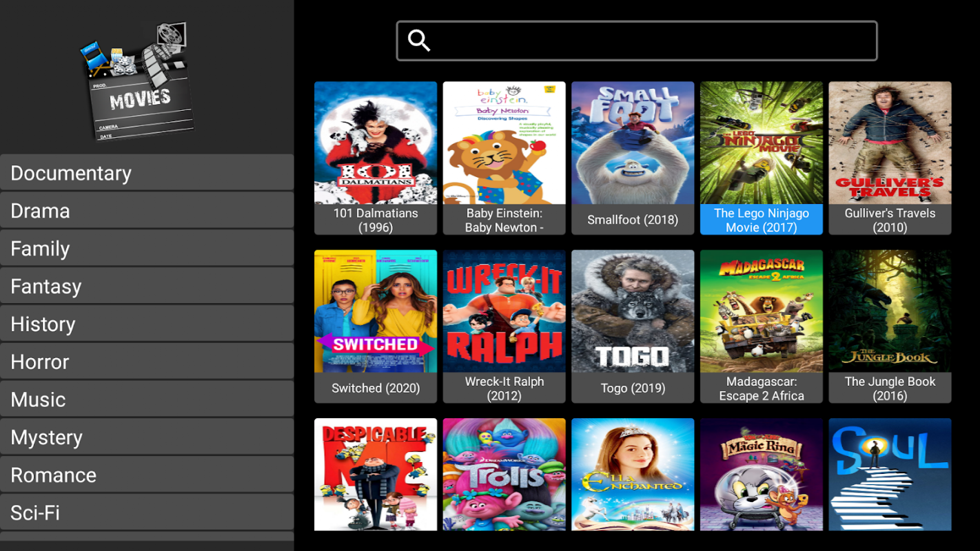980x551 pixels.
Task: Select the Gulliver's Travels poster
Action: tap(890, 143)
